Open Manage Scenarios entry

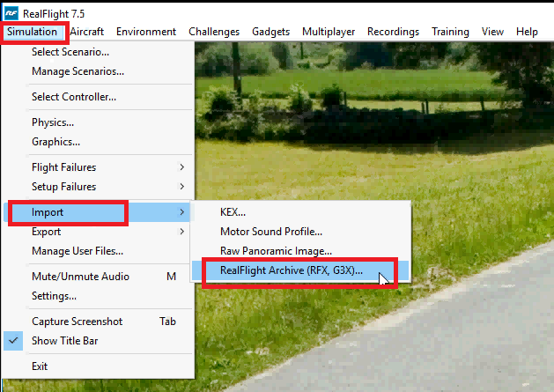click(78, 71)
